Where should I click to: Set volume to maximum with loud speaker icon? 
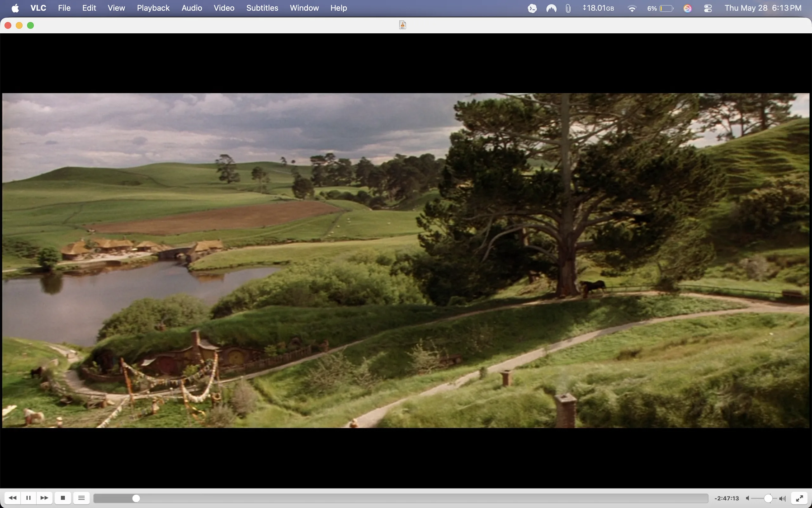point(783,498)
